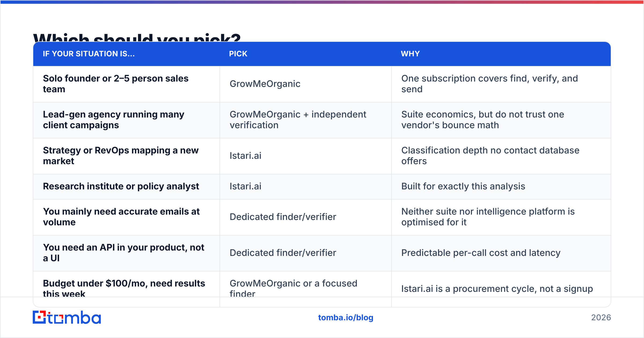The height and width of the screenshot is (338, 644).
Task: Select "Neither suite nor intelligence platform" cell
Action: click(501, 217)
